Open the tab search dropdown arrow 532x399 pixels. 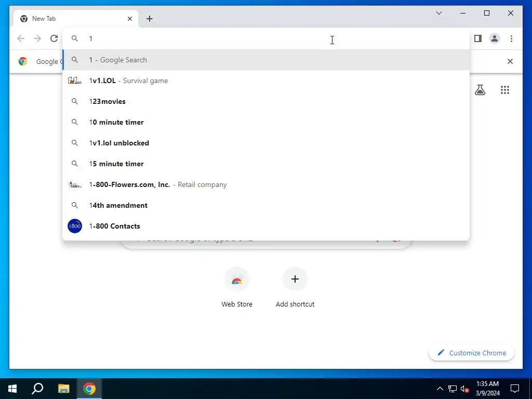[x=438, y=13]
